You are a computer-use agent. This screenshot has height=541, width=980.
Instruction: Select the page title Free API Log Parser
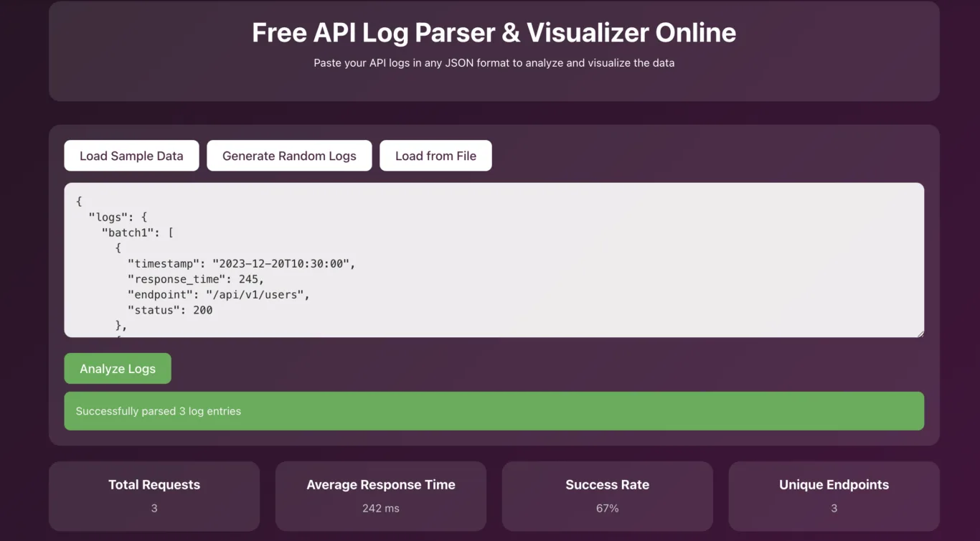(494, 33)
